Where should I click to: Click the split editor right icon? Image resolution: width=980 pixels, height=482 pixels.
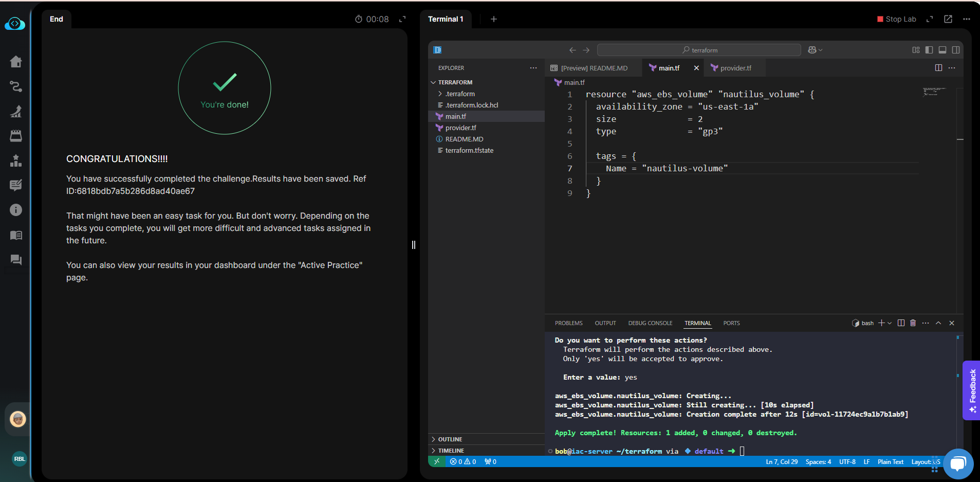[x=938, y=68]
